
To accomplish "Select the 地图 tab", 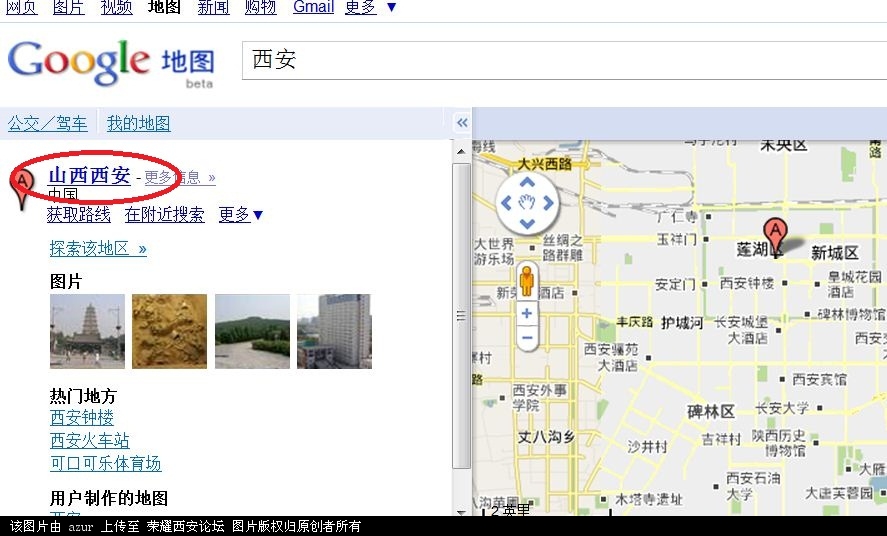I will (x=164, y=7).
